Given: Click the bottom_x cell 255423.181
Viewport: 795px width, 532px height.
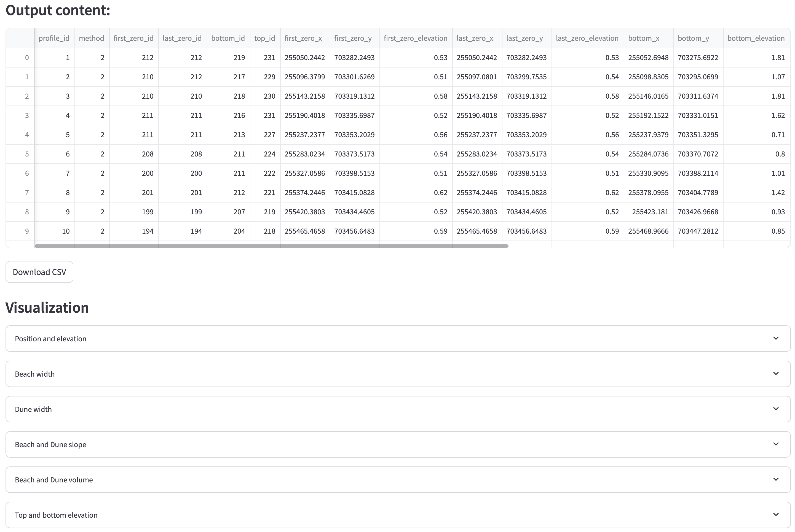Looking at the screenshot, I should click(x=649, y=212).
